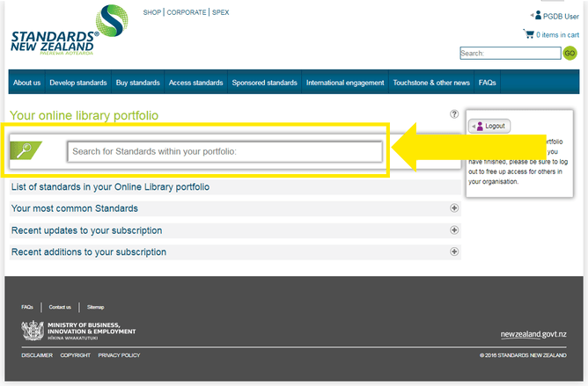Click the top-right site Search box
The height and width of the screenshot is (386, 588).
(510, 54)
